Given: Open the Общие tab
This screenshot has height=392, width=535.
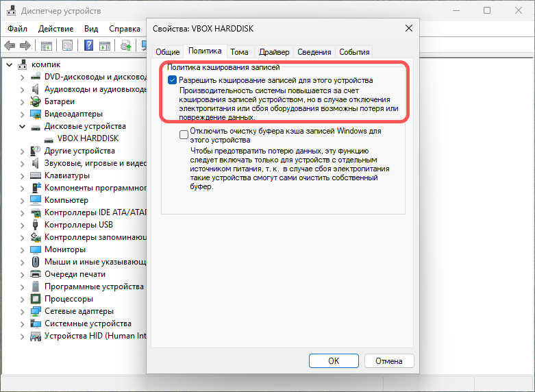Looking at the screenshot, I should (167, 52).
